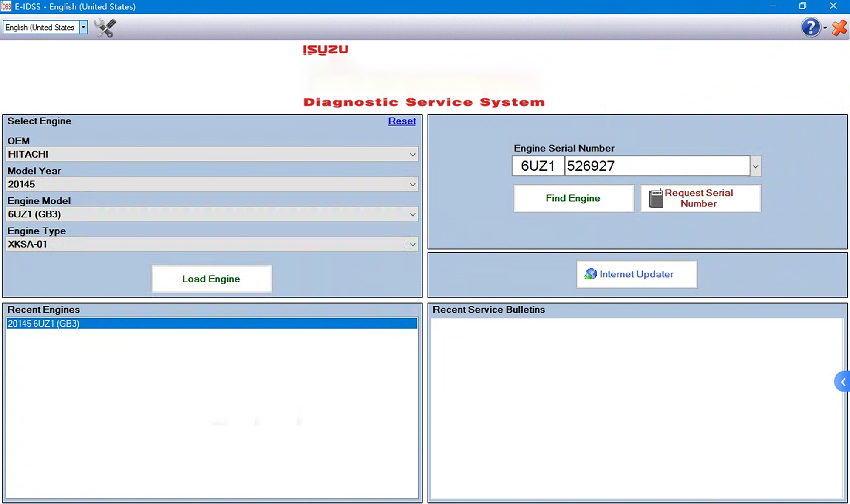Open the Model Year dropdown
This screenshot has width=850, height=504.
[412, 184]
